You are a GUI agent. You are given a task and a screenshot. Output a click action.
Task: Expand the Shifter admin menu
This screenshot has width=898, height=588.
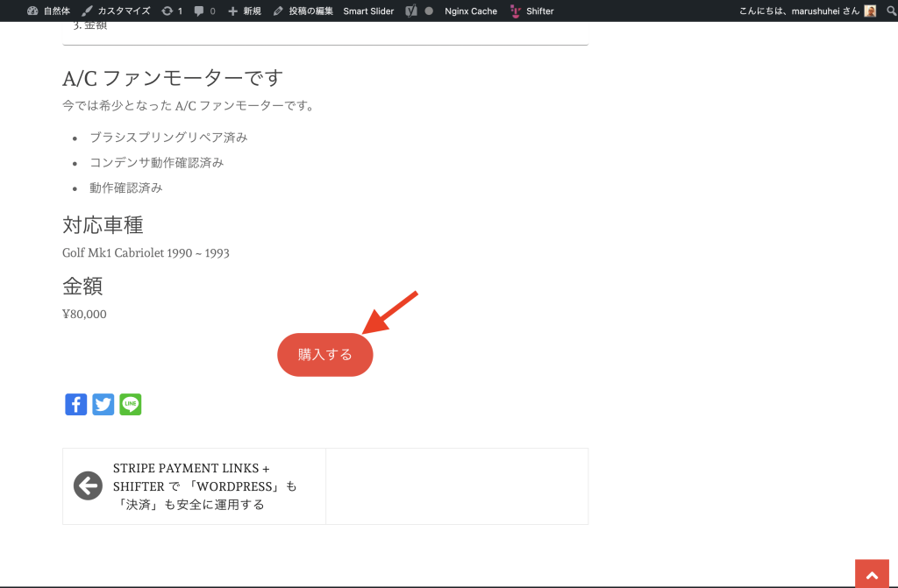[x=532, y=11]
